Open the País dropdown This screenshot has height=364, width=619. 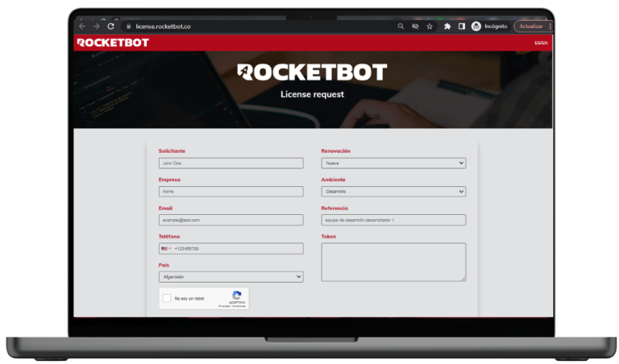click(231, 277)
